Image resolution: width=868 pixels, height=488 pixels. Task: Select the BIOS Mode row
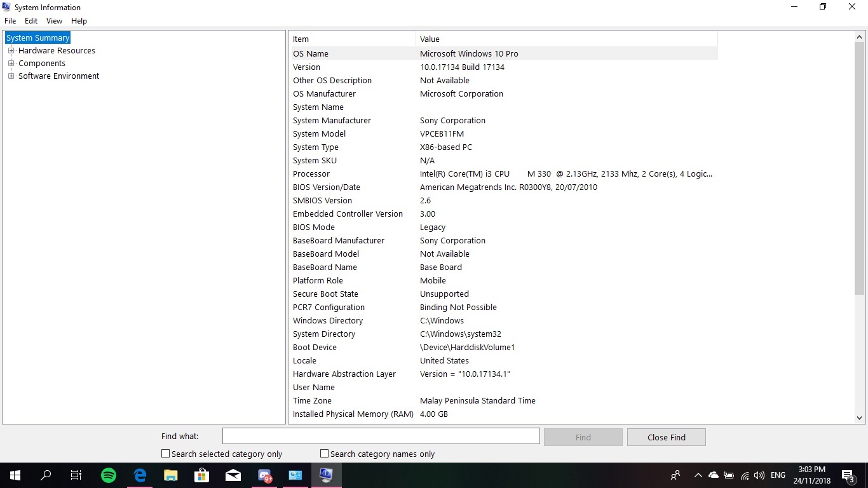pyautogui.click(x=505, y=227)
